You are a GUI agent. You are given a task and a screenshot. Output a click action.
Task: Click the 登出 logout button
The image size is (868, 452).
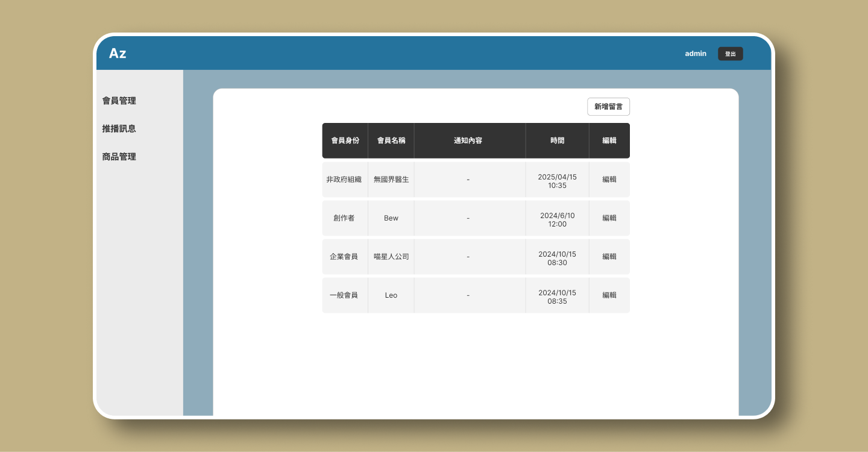click(x=730, y=54)
